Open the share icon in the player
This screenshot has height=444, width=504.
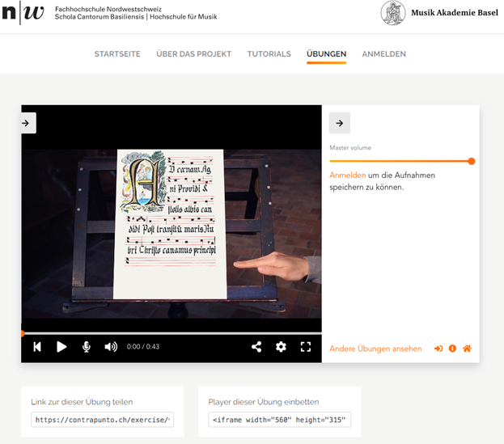pos(256,347)
